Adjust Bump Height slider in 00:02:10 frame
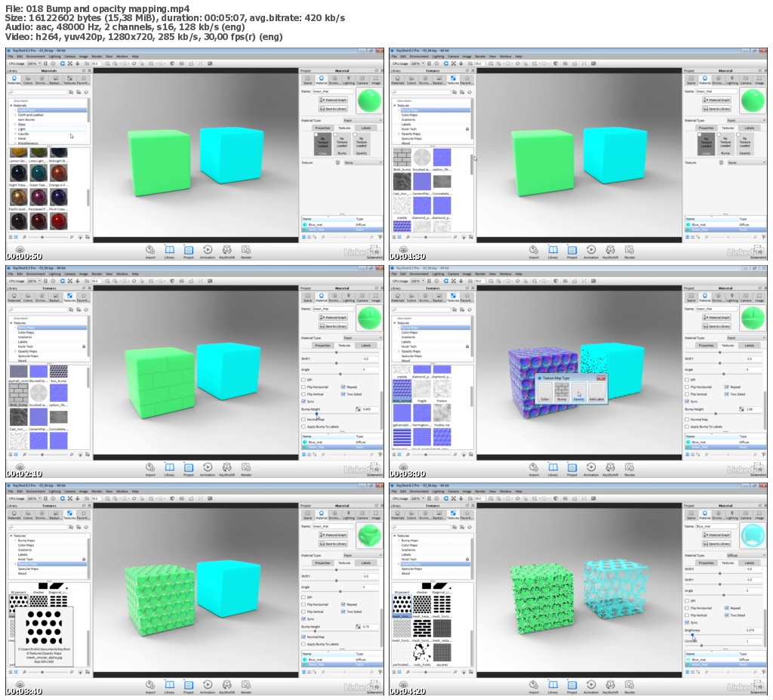This screenshot has height=700, width=773. tap(317, 414)
